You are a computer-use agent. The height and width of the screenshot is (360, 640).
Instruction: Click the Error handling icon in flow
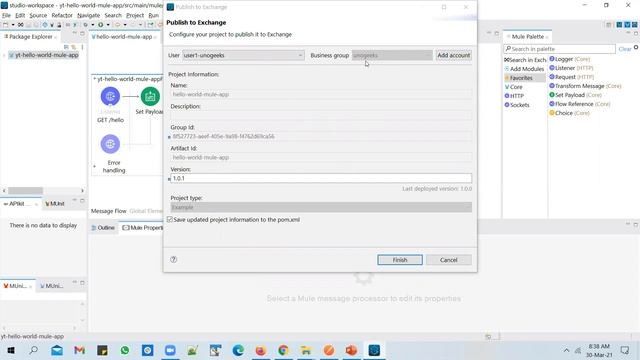tap(110, 144)
